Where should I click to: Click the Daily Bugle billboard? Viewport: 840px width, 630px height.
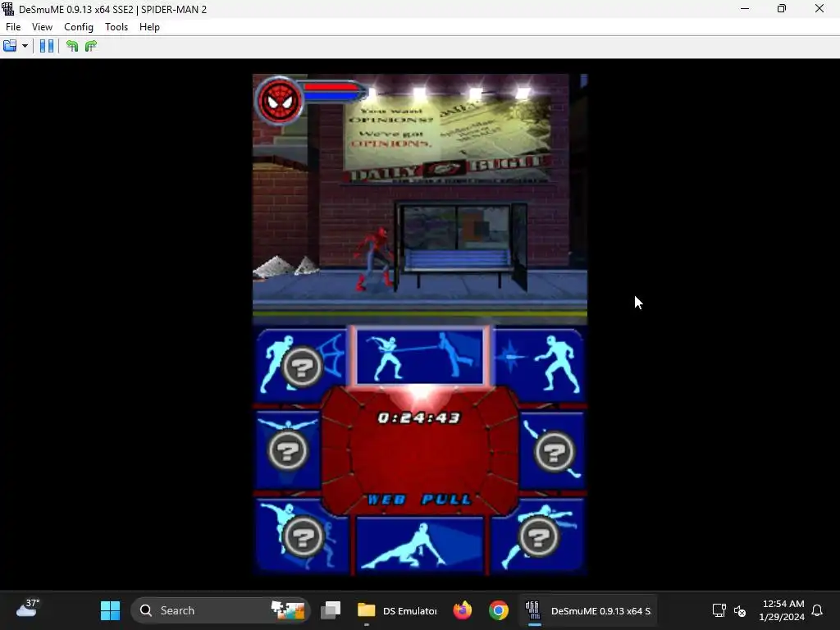(448, 138)
